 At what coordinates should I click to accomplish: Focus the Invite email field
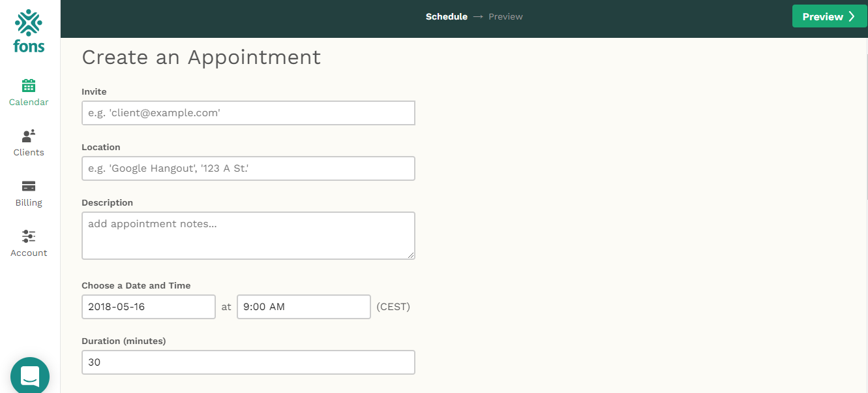(x=248, y=113)
